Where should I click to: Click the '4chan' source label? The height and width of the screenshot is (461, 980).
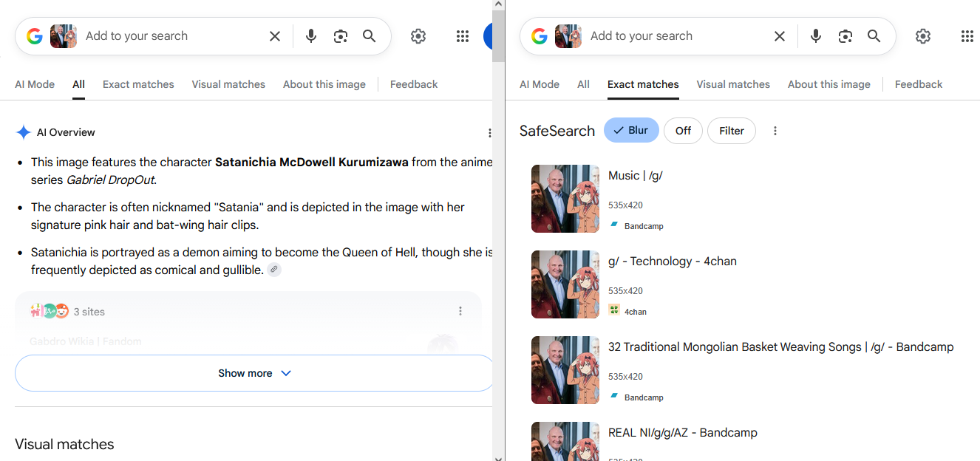[636, 312]
